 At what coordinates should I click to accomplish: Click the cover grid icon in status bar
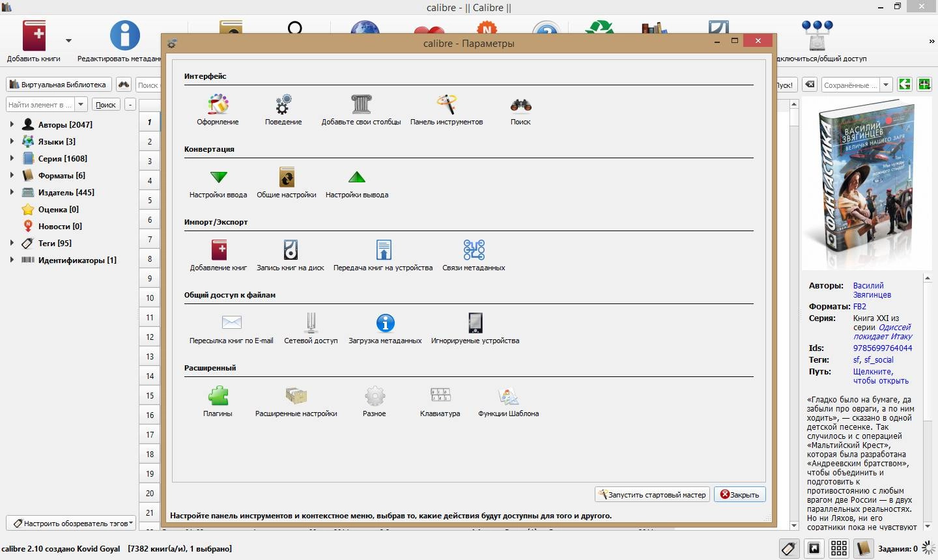(x=839, y=548)
